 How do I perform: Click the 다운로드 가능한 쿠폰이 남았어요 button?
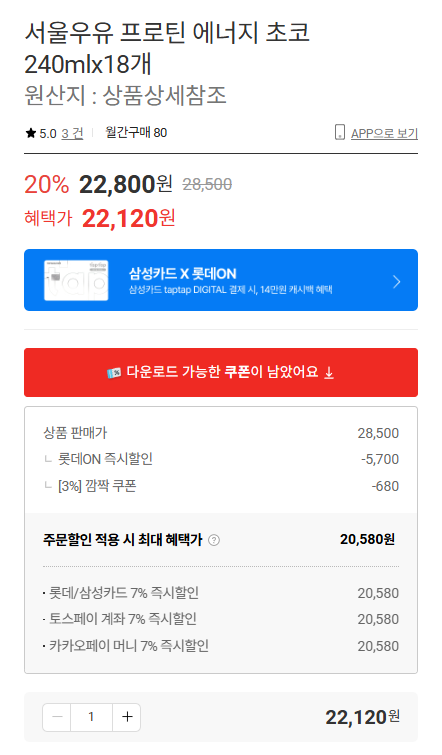[x=221, y=373]
